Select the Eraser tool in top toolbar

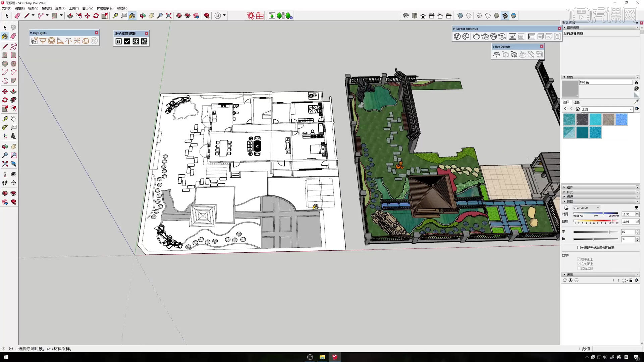pyautogui.click(x=17, y=16)
